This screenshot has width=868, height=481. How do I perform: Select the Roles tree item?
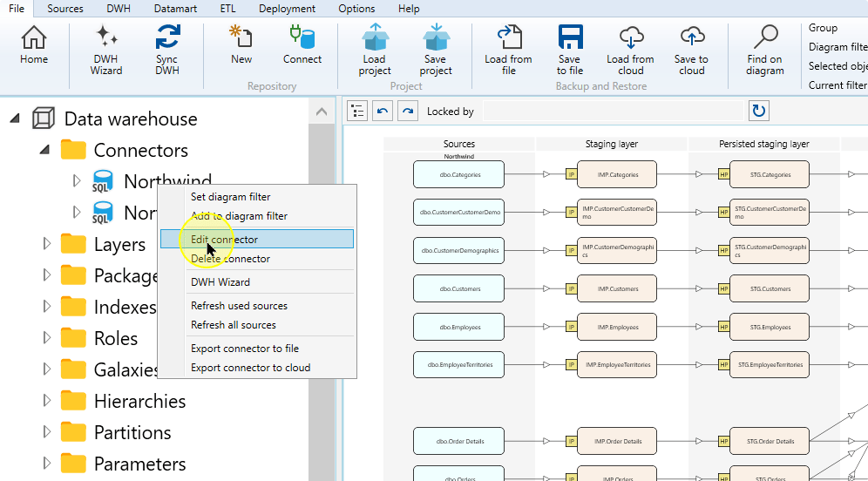[x=116, y=338]
